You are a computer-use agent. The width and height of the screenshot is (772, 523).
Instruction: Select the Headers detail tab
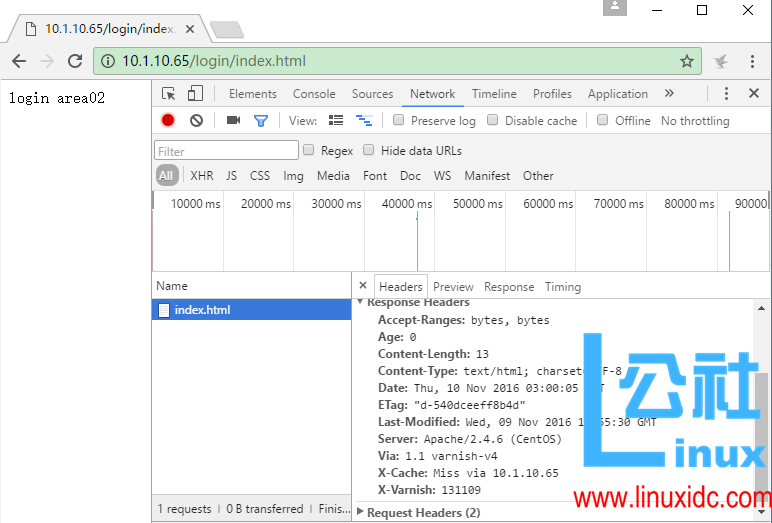coord(401,287)
